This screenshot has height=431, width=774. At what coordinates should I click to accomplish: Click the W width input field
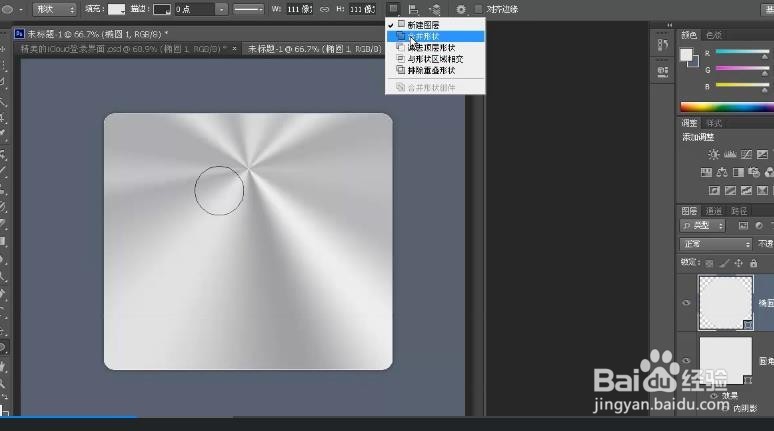(299, 9)
